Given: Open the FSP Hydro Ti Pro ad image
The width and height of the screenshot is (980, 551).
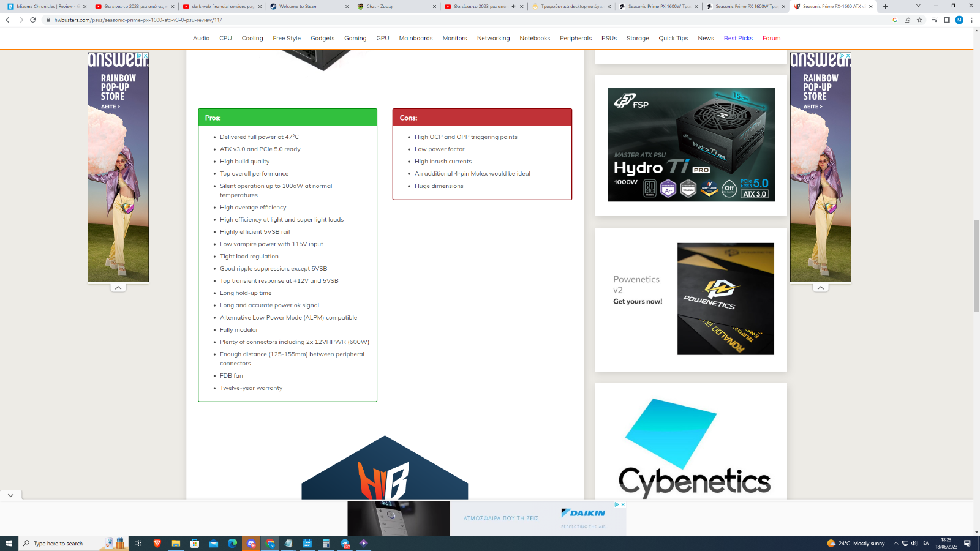Looking at the screenshot, I should click(x=691, y=144).
